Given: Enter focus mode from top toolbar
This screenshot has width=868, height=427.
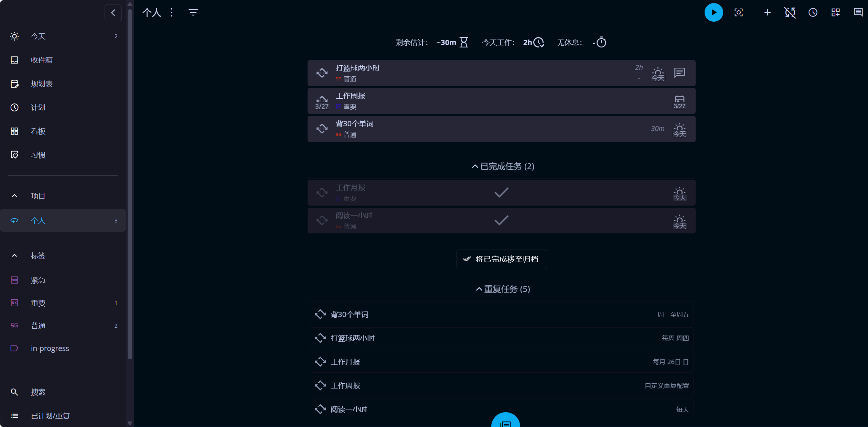Looking at the screenshot, I should [738, 13].
